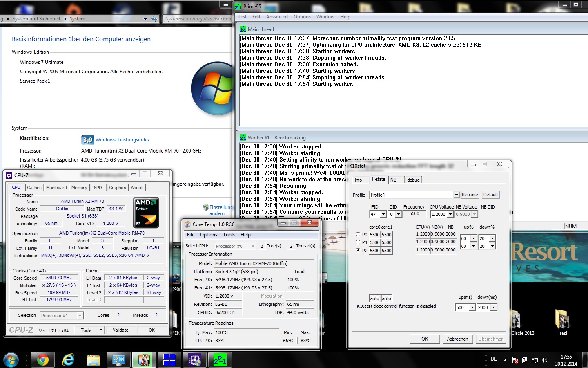This screenshot has width=588, height=368.
Task: Expand the Profile dropdown in K10stat
Action: click(x=457, y=195)
